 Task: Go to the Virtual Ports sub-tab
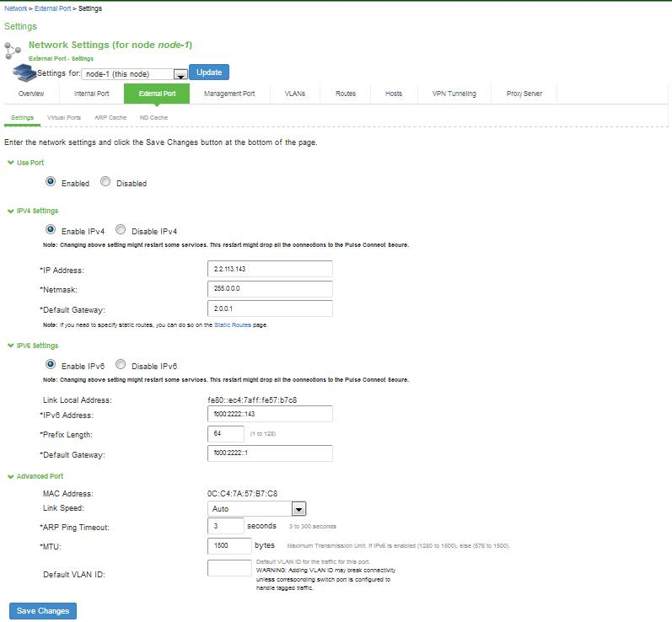click(64, 117)
